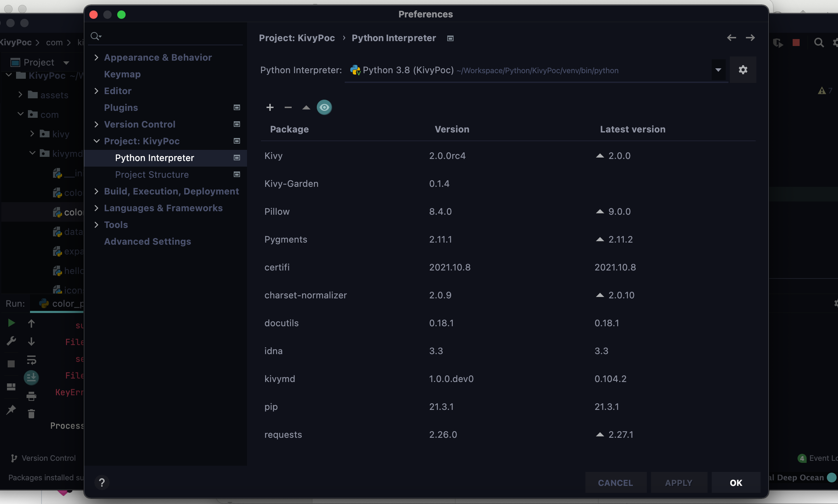Toggle the show early releases eye icon
Viewport: 838px width, 504px height.
324,107
